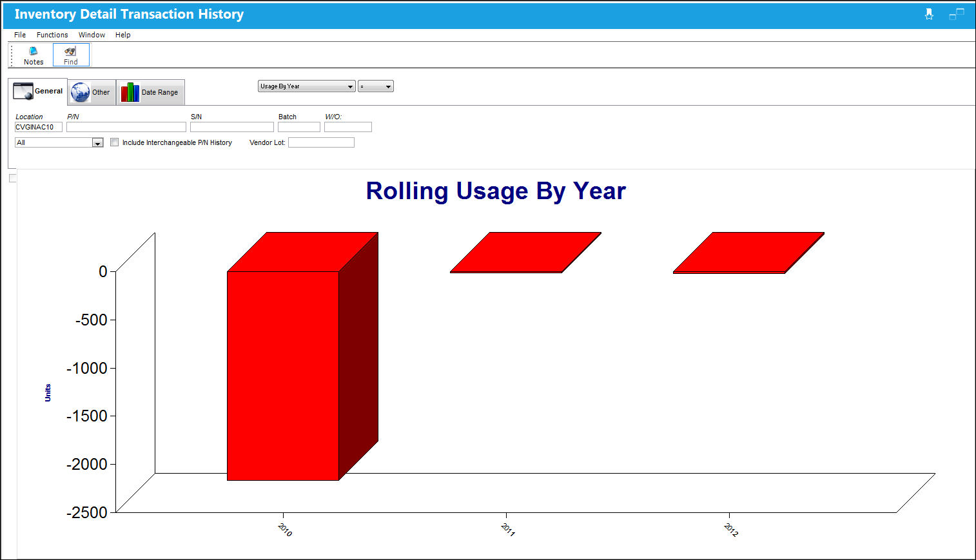Click into the P/N input field

(x=126, y=127)
